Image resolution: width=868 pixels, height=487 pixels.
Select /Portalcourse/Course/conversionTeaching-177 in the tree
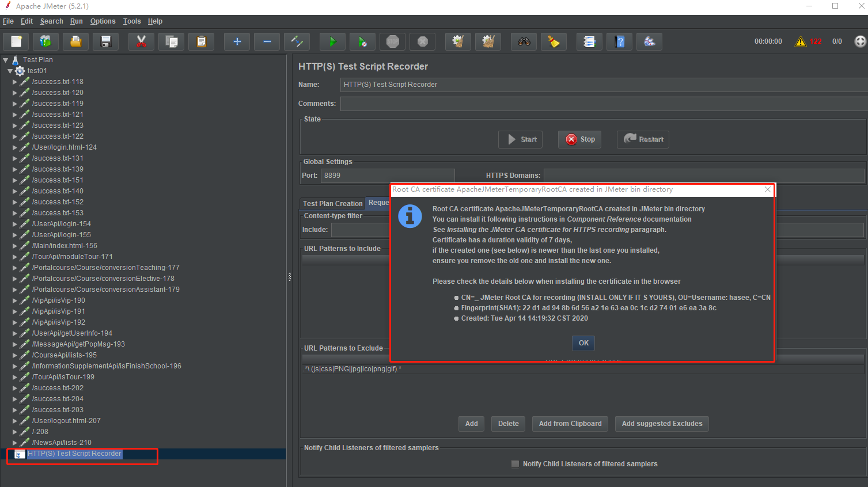(106, 268)
